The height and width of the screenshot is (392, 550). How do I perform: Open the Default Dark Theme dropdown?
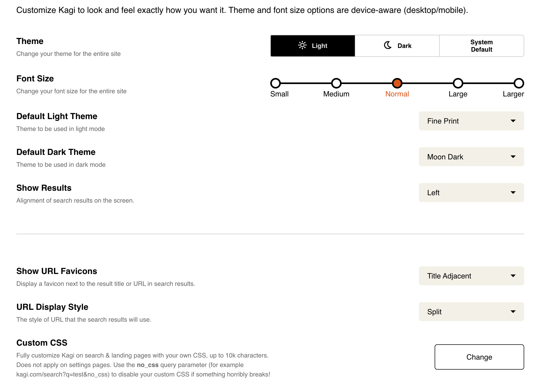tap(471, 157)
